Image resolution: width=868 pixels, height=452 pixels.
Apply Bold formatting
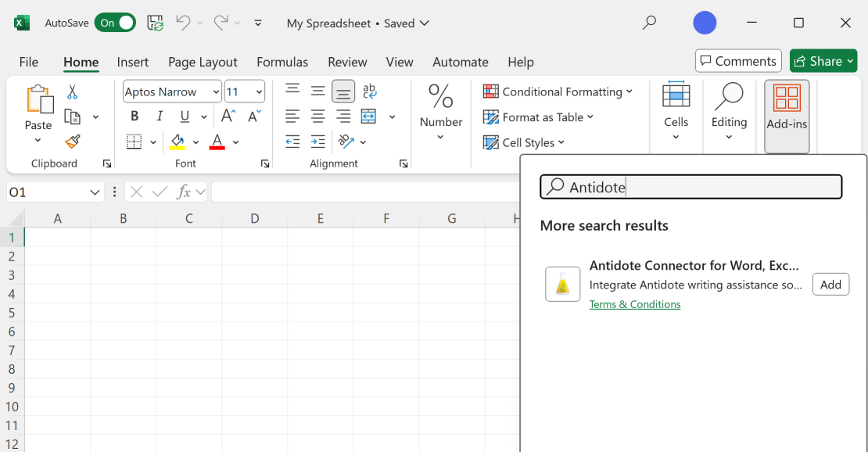point(135,117)
